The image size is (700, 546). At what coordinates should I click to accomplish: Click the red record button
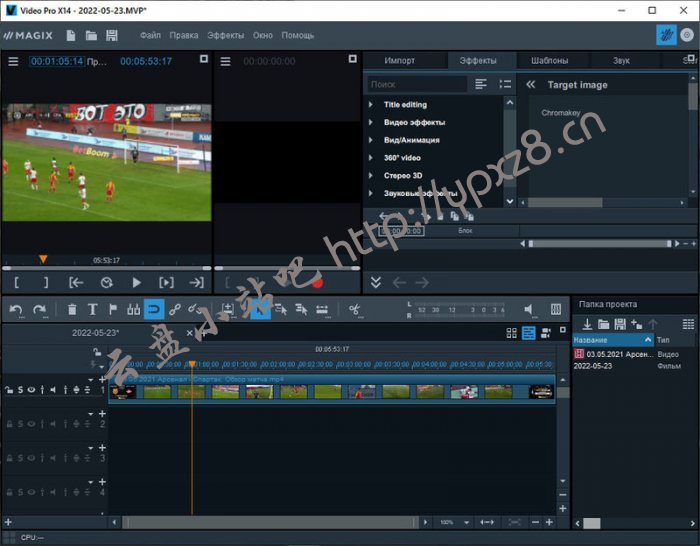318,283
